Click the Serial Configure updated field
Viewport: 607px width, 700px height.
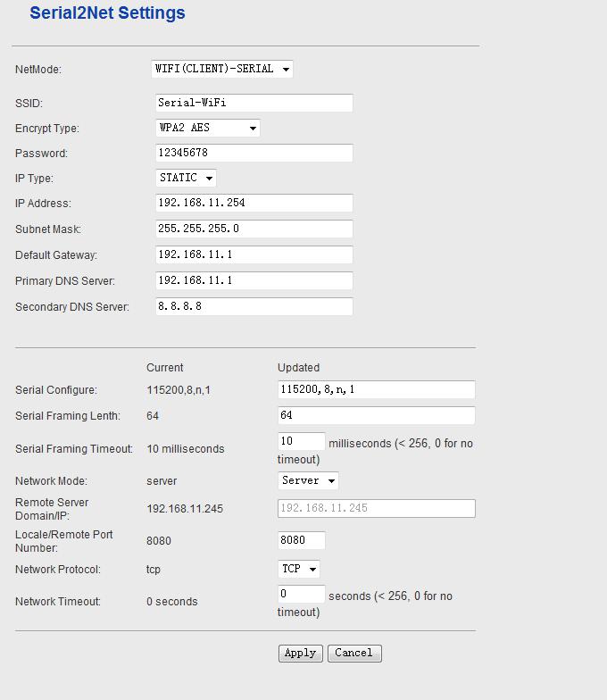pyautogui.click(x=376, y=390)
